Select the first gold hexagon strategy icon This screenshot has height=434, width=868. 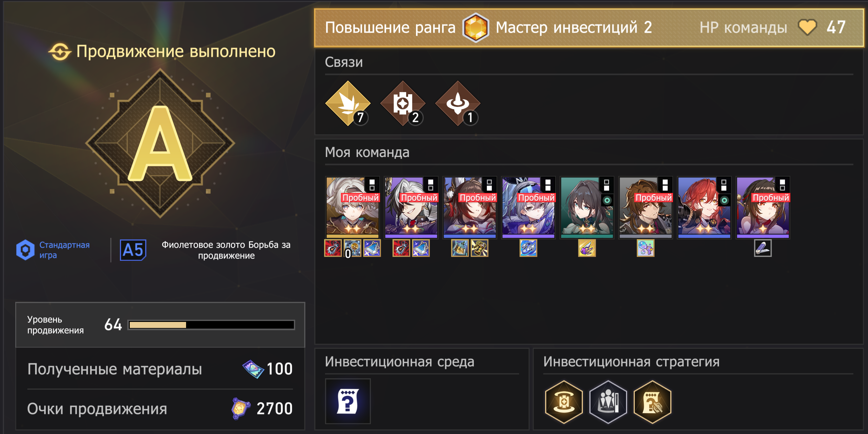coord(564,402)
